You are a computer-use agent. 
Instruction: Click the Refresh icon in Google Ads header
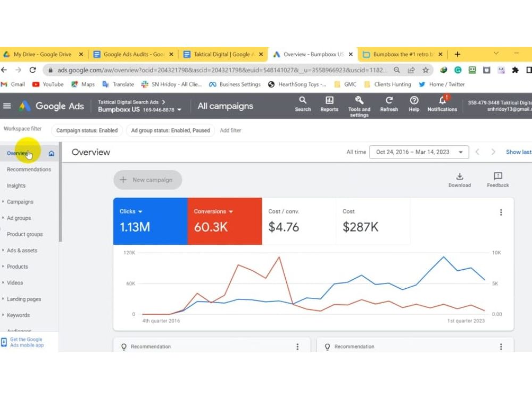coord(389,104)
